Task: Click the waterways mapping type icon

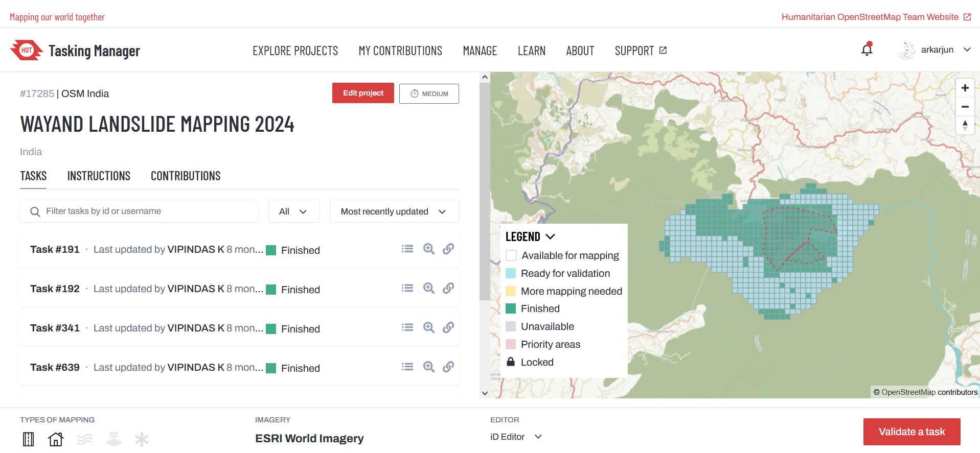Action: (85, 439)
